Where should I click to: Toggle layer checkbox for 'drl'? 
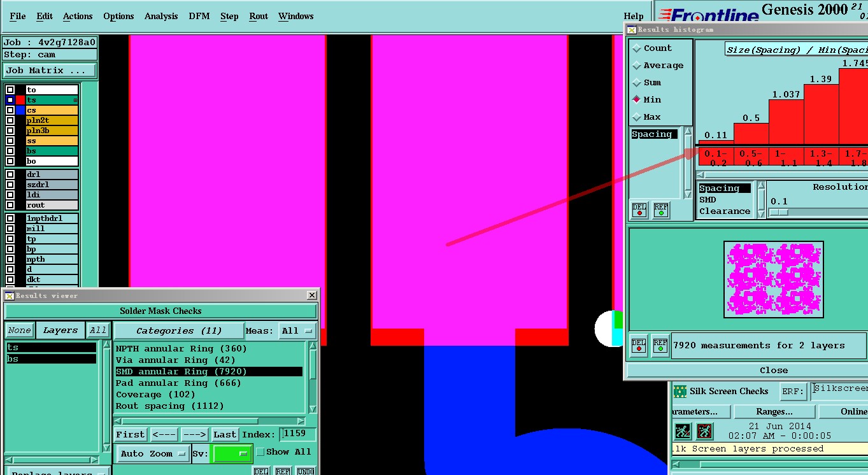10,174
